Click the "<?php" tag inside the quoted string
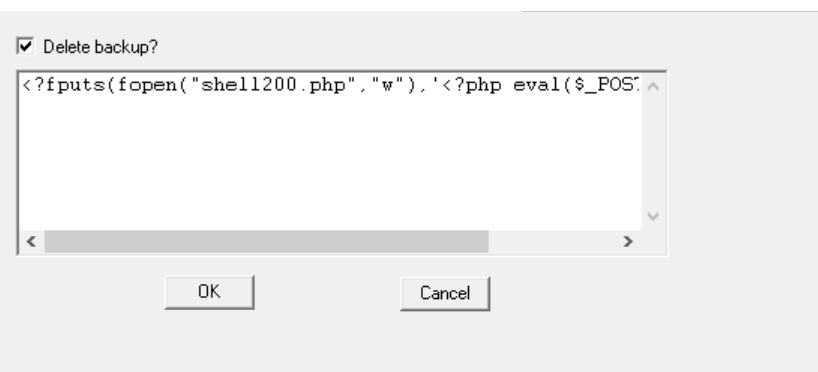818x372 pixels. pyautogui.click(x=472, y=85)
